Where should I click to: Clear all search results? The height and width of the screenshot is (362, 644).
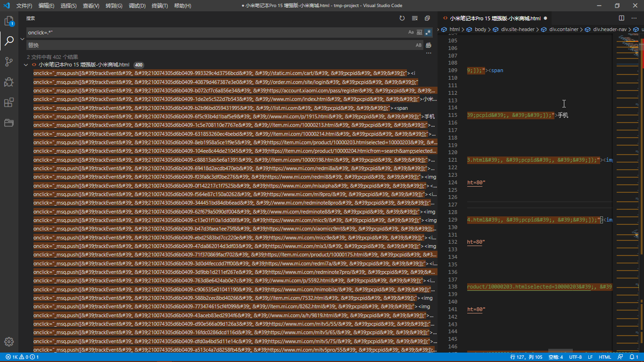pyautogui.click(x=414, y=18)
